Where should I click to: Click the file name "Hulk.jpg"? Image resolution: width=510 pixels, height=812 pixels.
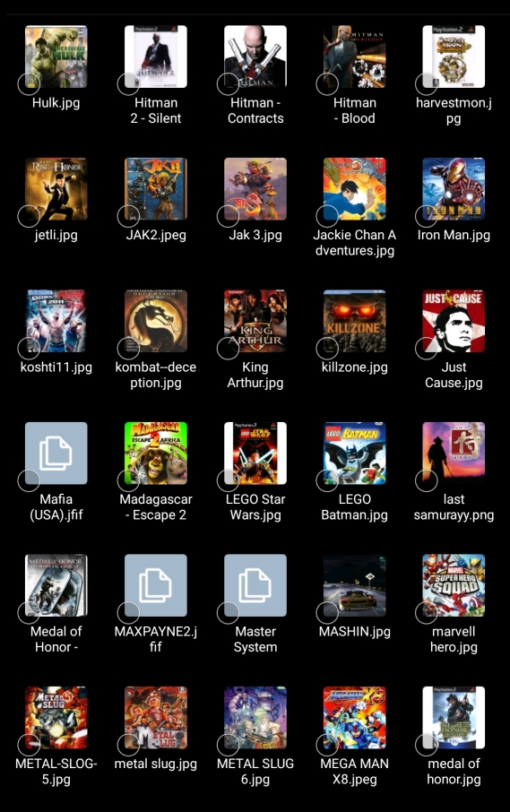pos(56,103)
